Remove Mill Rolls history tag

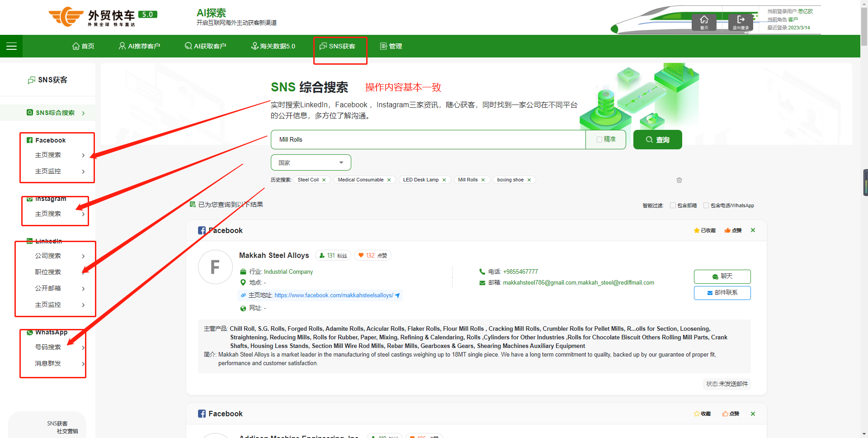[483, 180]
